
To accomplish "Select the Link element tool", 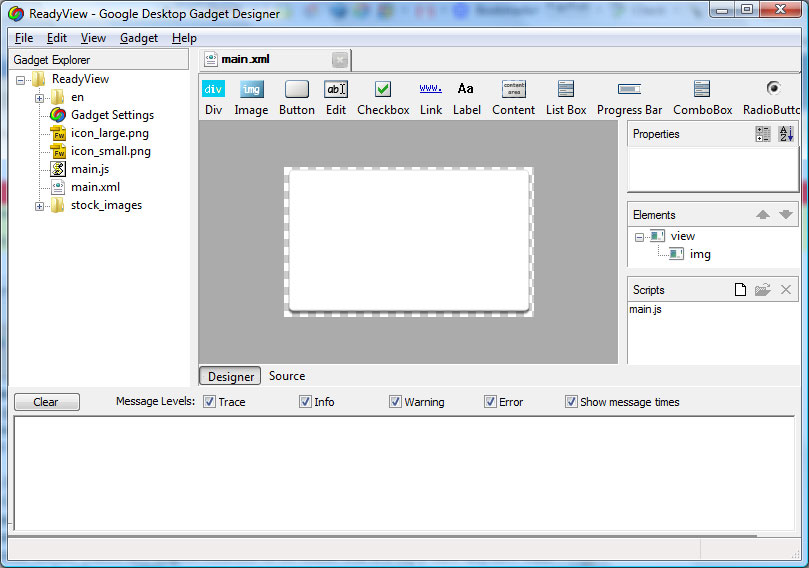I will click(431, 98).
